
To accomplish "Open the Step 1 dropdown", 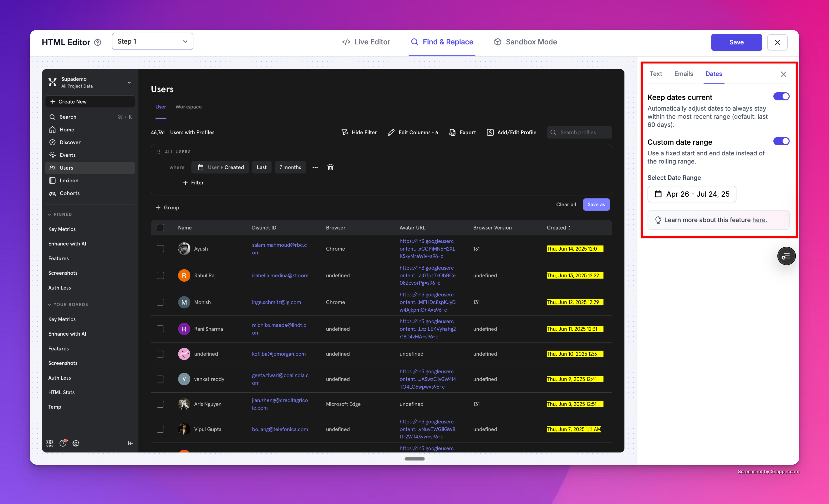I will (x=152, y=41).
